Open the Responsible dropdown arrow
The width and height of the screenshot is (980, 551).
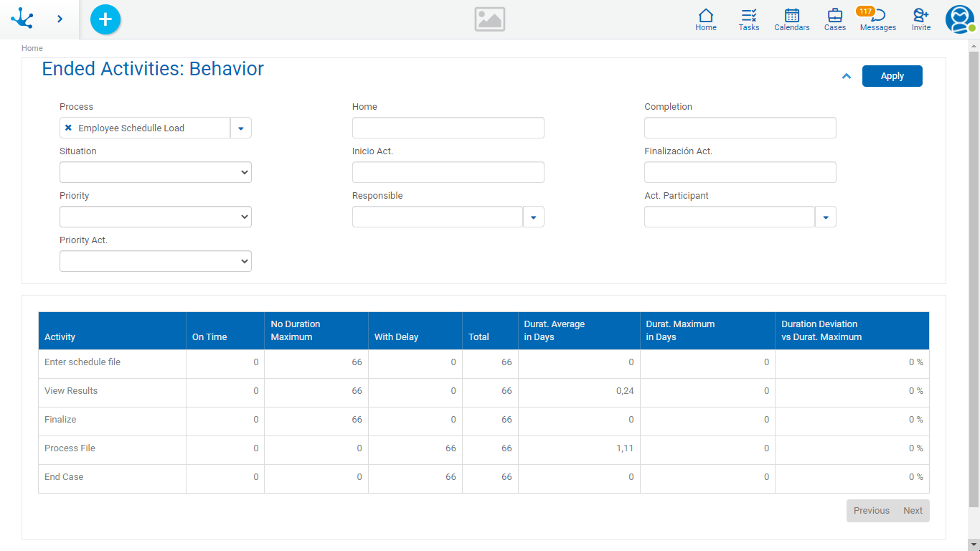(x=534, y=217)
